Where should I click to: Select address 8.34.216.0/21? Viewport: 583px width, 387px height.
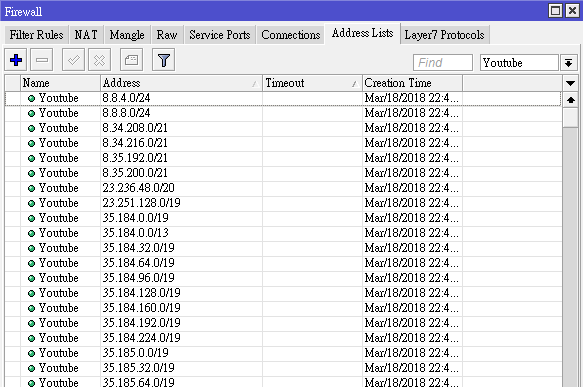[283, 143]
